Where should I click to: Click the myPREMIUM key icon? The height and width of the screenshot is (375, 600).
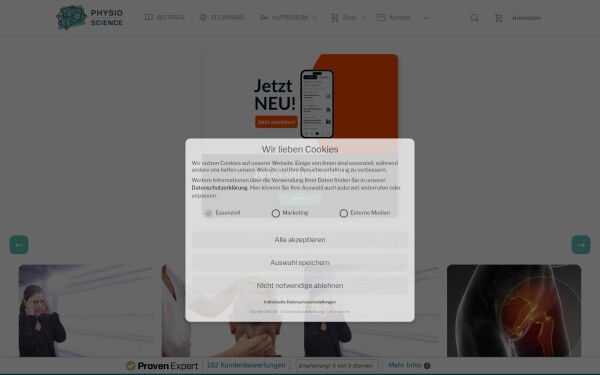pos(264,18)
